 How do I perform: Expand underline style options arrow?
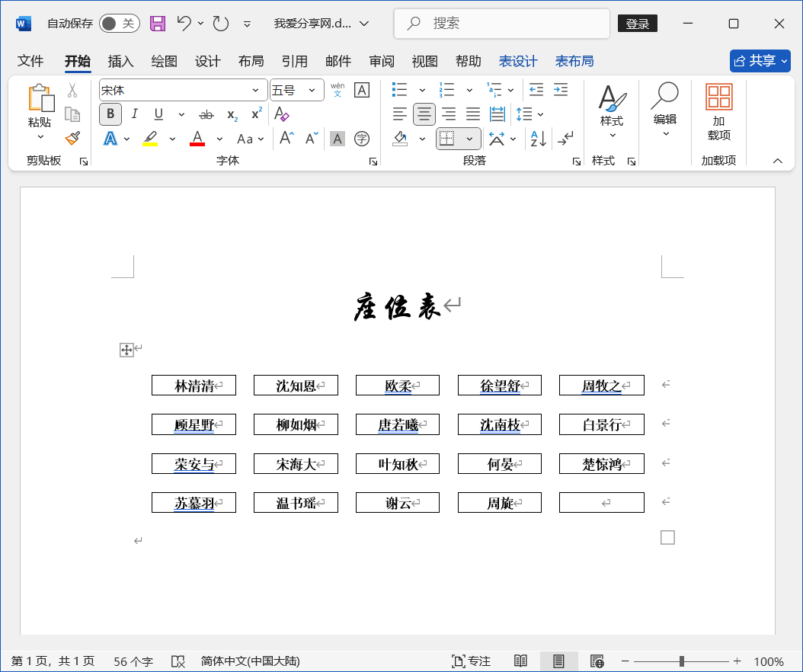pos(181,115)
